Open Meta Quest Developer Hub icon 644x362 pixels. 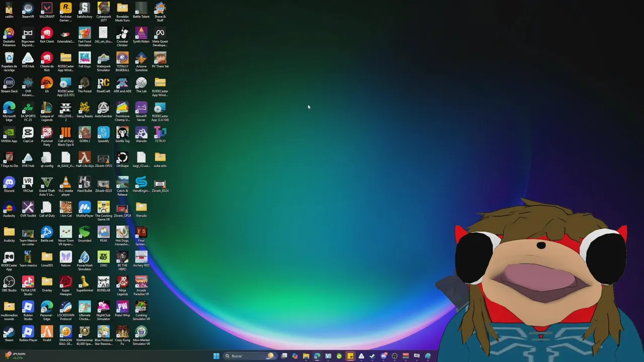(160, 37)
